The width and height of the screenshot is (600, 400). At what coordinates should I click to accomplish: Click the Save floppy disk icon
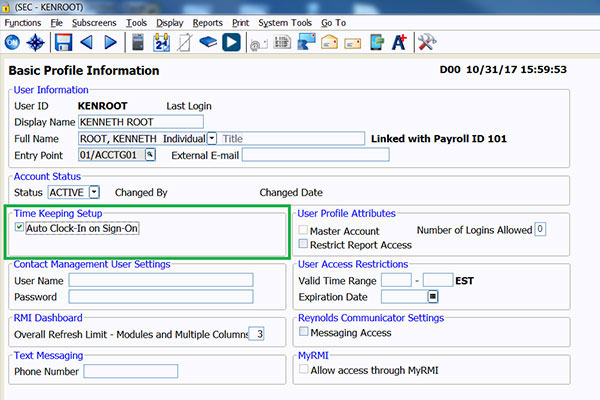click(x=63, y=42)
